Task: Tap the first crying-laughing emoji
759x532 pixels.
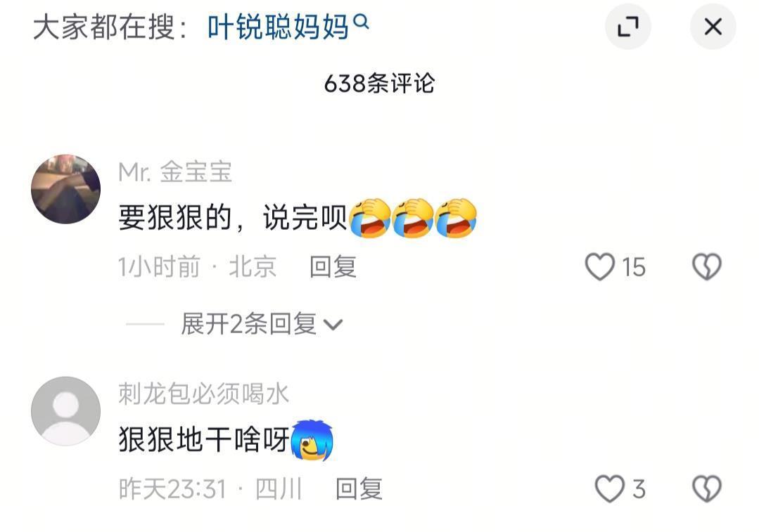Action: (x=370, y=218)
